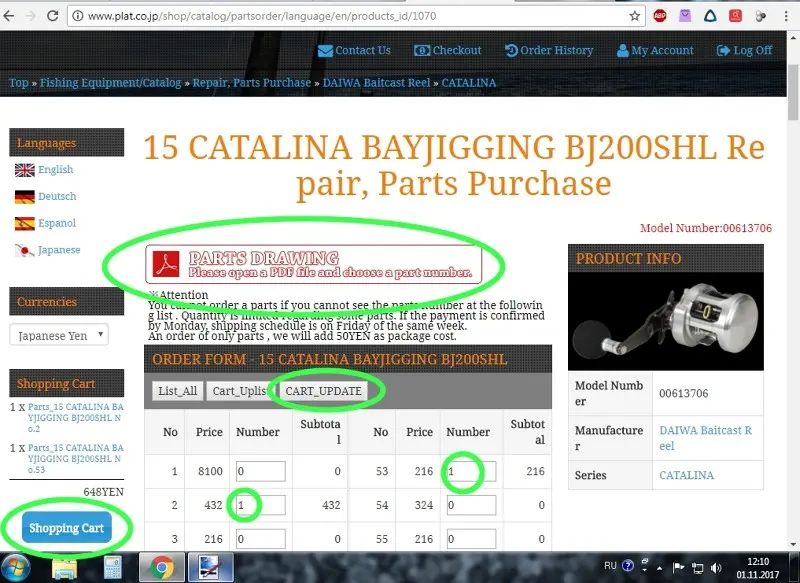Click the Checkout money icon

(421, 50)
